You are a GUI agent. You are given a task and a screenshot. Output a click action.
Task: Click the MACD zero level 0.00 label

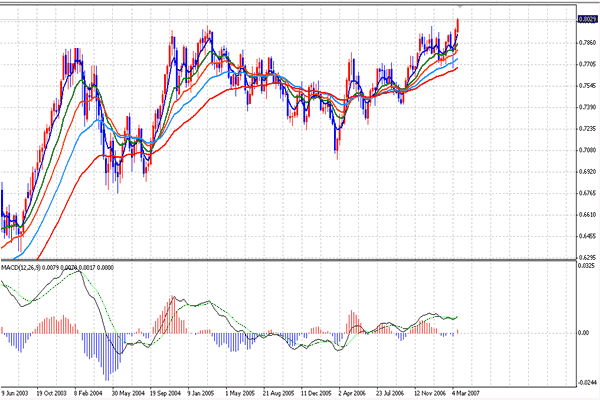pyautogui.click(x=585, y=332)
